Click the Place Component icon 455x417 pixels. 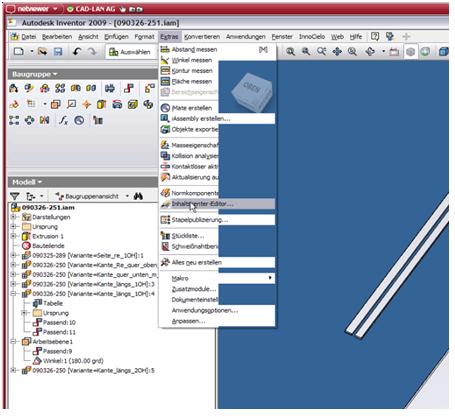coord(14,88)
